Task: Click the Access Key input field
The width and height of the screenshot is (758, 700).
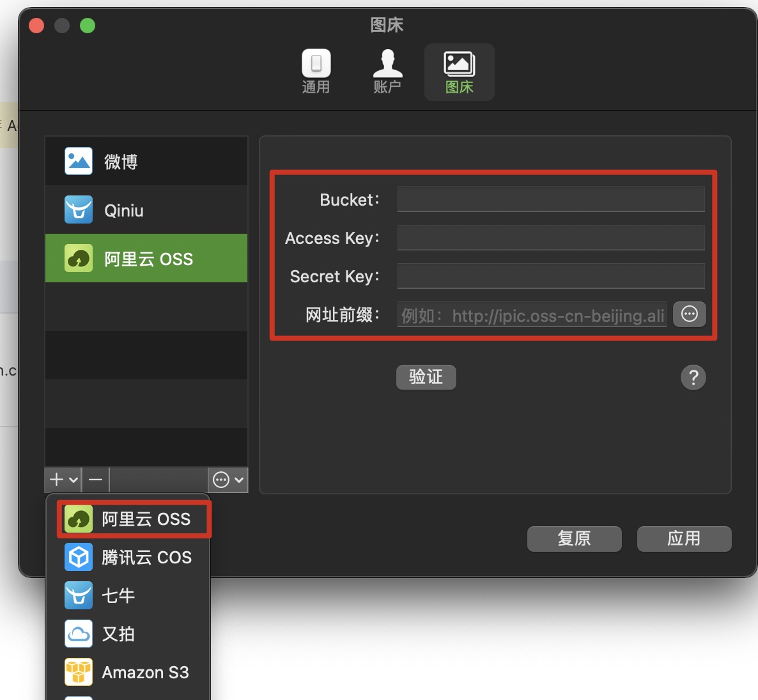Action: point(550,238)
